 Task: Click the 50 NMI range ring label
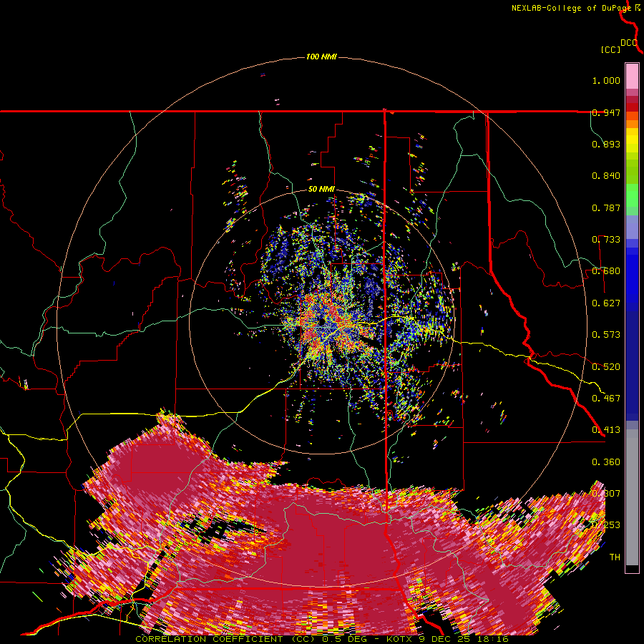click(x=321, y=190)
